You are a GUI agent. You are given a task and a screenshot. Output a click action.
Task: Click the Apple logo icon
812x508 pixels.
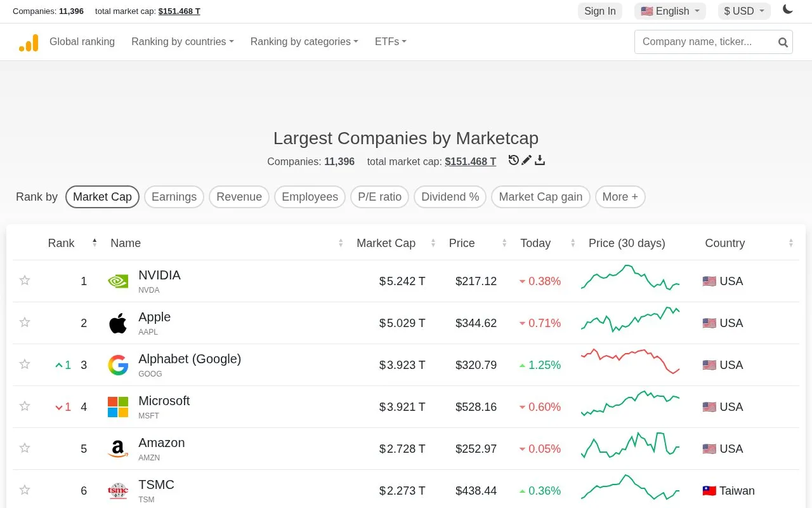[x=118, y=323]
